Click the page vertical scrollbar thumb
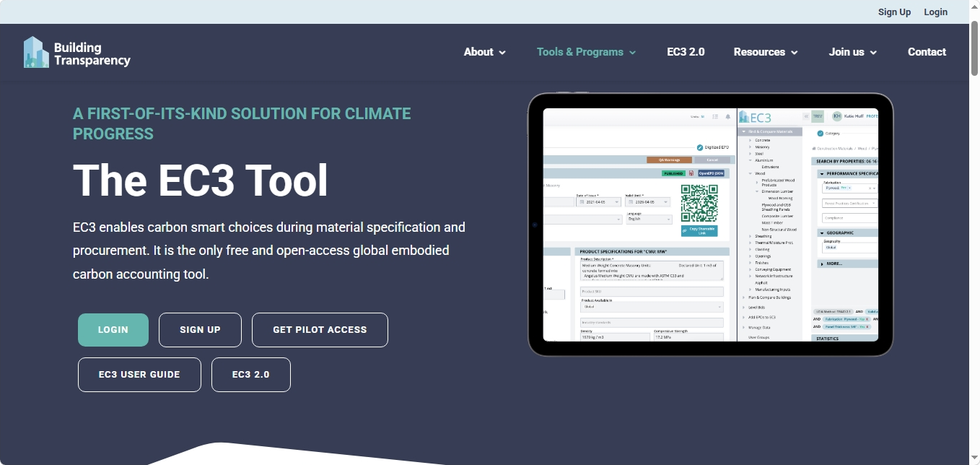The image size is (980, 465). pos(974,48)
